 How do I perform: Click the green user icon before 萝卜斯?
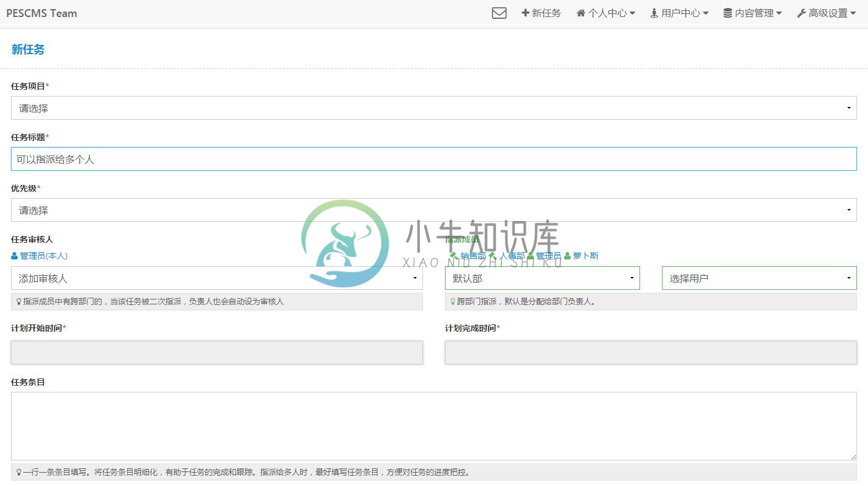(568, 256)
